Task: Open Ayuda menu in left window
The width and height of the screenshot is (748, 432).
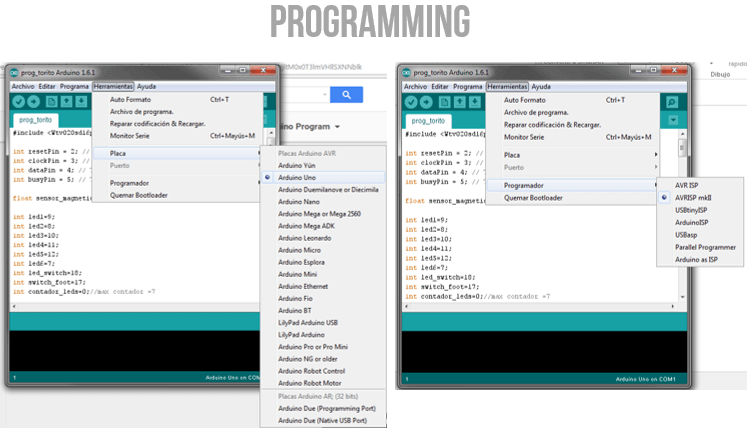Action: (146, 86)
